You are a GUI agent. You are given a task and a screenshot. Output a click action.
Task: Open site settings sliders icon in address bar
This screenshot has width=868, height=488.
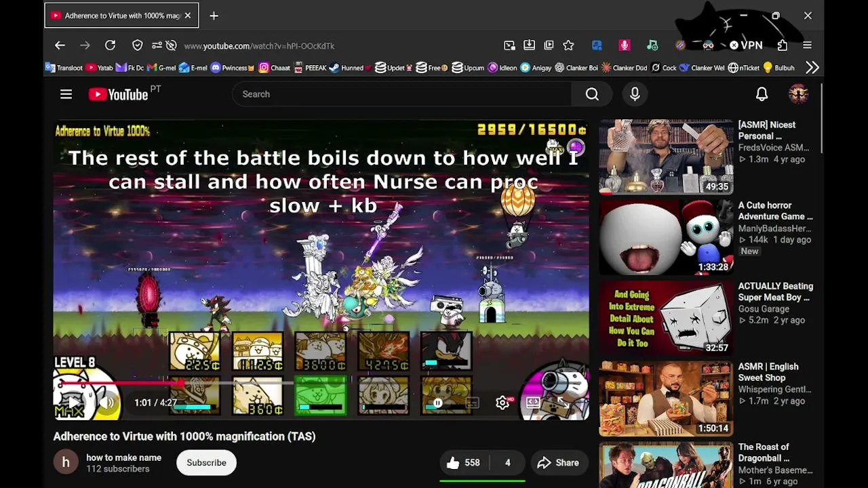pos(157,45)
